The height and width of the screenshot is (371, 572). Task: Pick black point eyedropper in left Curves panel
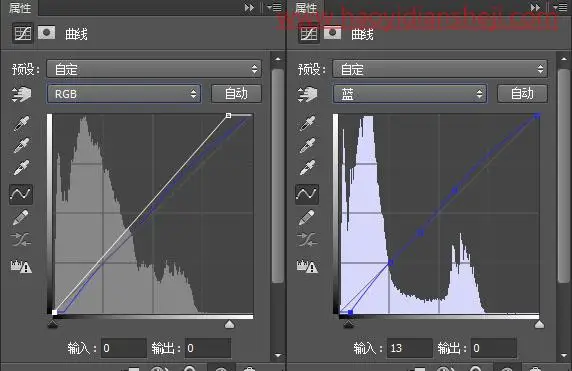pyautogui.click(x=21, y=124)
